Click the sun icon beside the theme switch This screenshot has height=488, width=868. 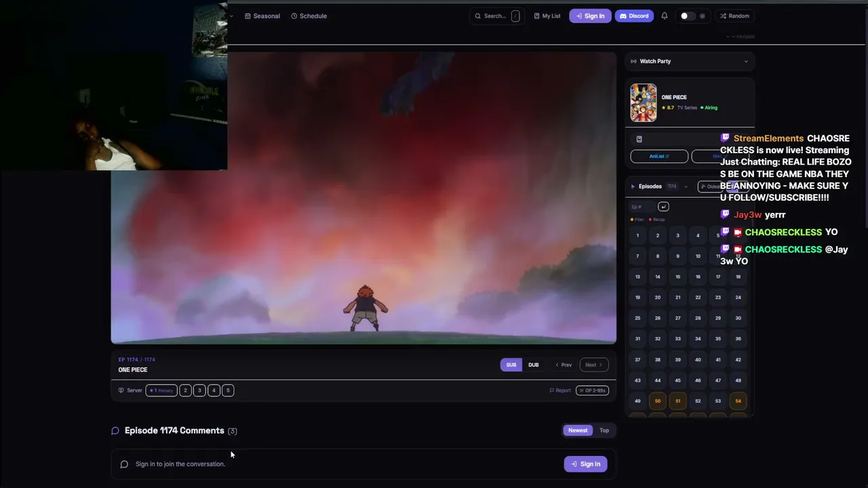(703, 16)
